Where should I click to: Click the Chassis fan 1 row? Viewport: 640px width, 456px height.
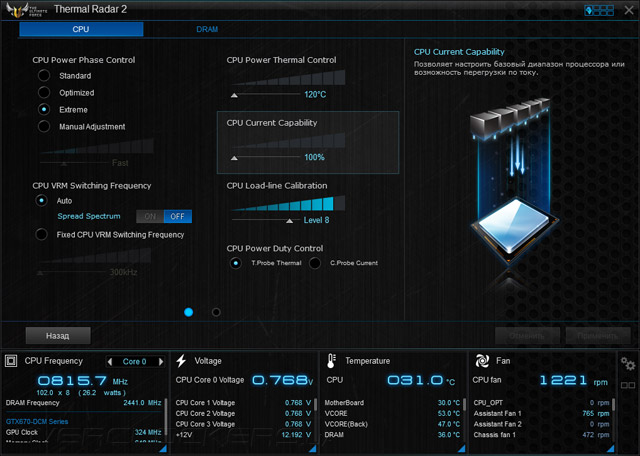(541, 435)
